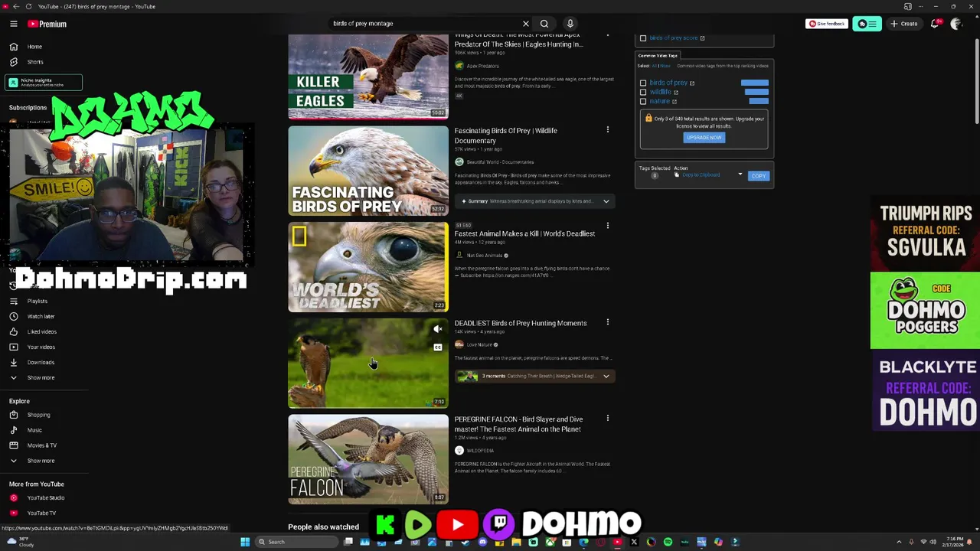This screenshot has height=551, width=980.
Task: Open the account avatar menu
Action: 955,24
